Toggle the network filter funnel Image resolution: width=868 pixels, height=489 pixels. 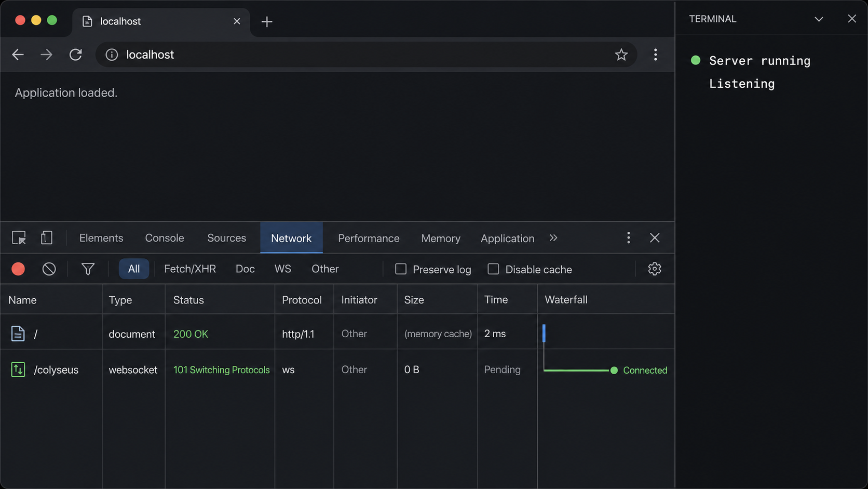(88, 269)
